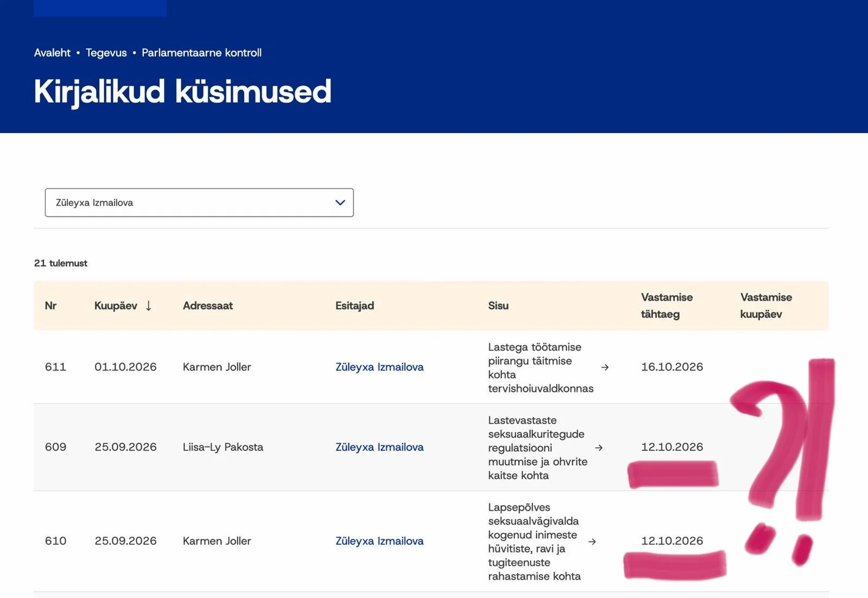Screen dimensions: 868x598
Task: Click the Vastamise tähtaeg column header
Action: (667, 306)
